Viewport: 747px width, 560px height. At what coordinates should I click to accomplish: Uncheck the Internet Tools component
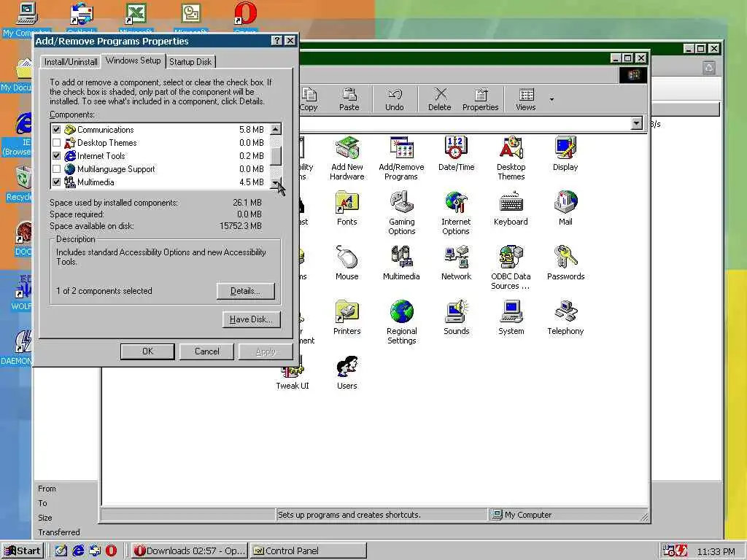point(57,156)
